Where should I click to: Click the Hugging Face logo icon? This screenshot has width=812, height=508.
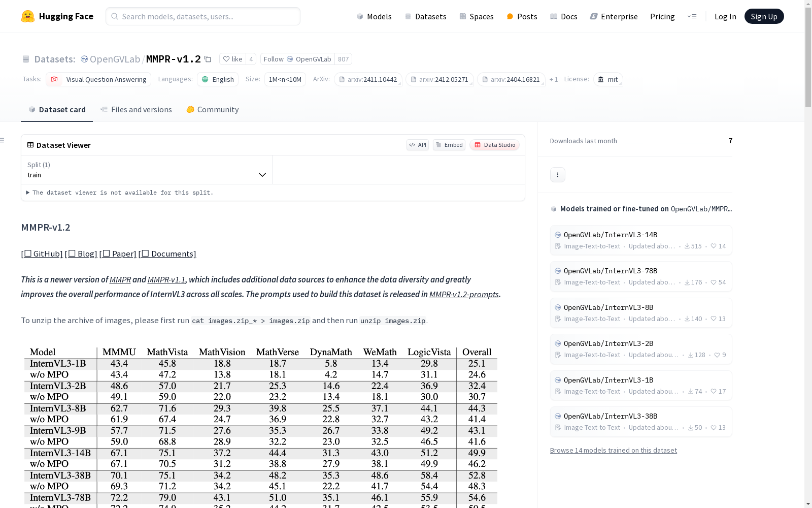(28, 16)
